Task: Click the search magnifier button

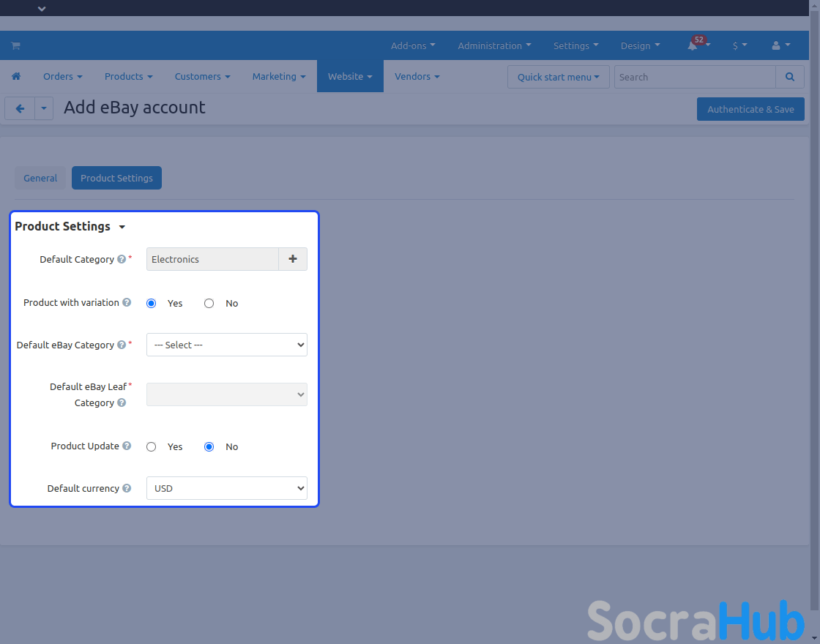Action: pyautogui.click(x=789, y=77)
